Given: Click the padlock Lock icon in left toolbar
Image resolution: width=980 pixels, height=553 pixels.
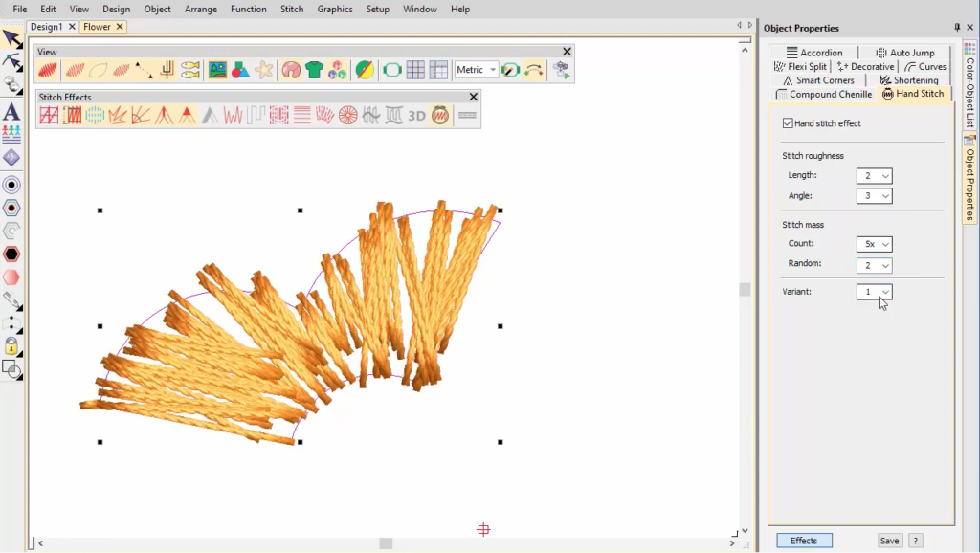Looking at the screenshot, I should [x=11, y=345].
